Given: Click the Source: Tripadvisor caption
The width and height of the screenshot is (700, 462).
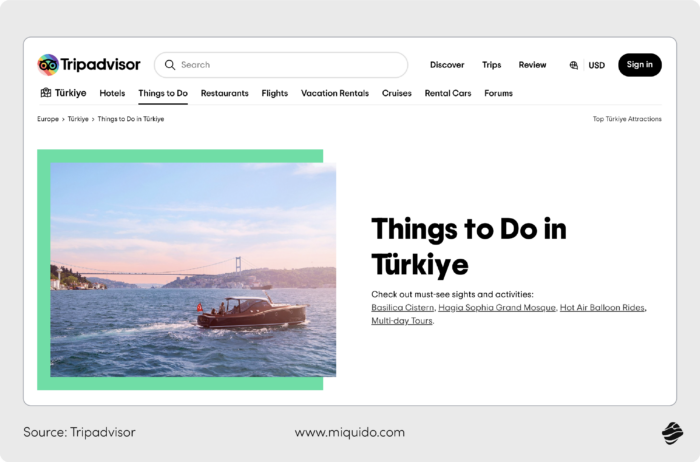Looking at the screenshot, I should (x=79, y=432).
